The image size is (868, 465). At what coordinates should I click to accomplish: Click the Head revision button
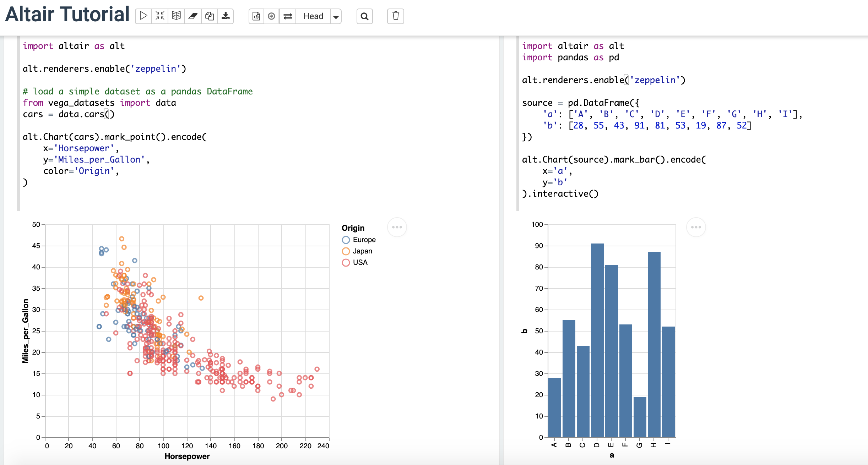coord(313,16)
